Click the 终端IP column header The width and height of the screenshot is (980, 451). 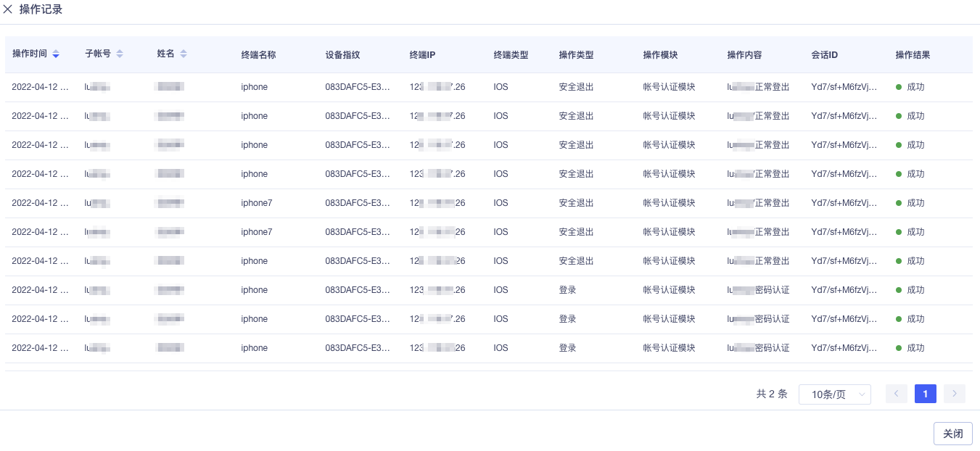pyautogui.click(x=422, y=54)
